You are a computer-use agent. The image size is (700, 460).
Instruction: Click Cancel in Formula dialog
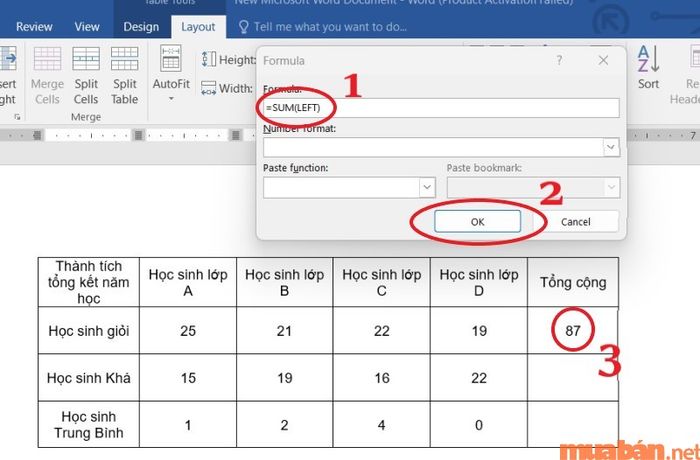pyautogui.click(x=575, y=222)
